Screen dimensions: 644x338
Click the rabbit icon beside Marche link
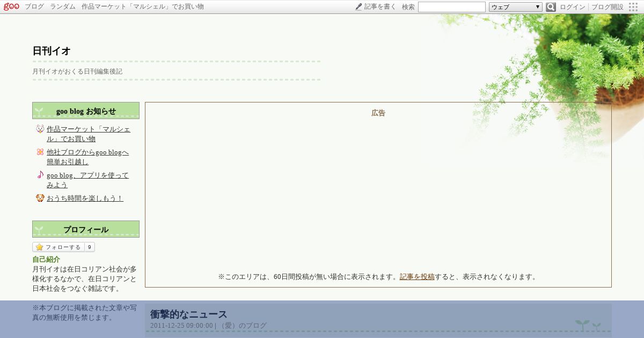[40, 129]
